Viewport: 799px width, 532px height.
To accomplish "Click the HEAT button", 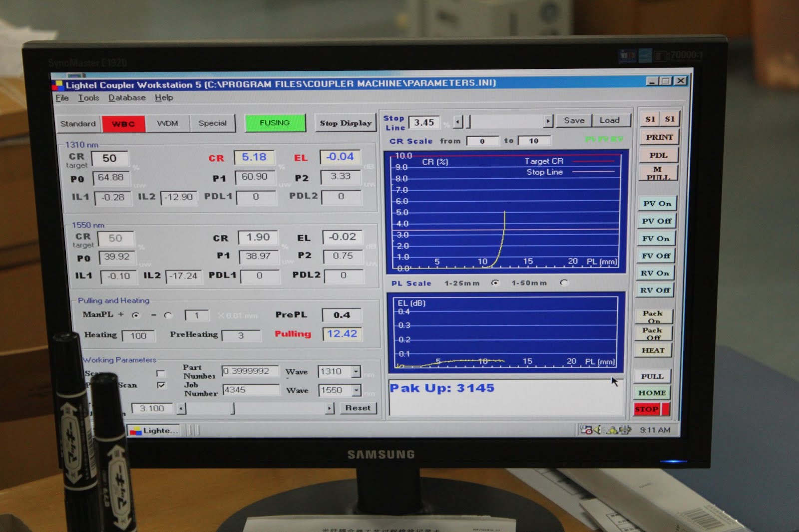I will pyautogui.click(x=653, y=350).
